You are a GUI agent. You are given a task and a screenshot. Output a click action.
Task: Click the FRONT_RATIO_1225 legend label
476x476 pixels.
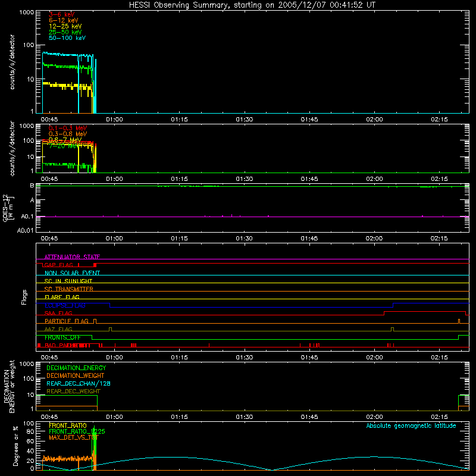pos(77,431)
